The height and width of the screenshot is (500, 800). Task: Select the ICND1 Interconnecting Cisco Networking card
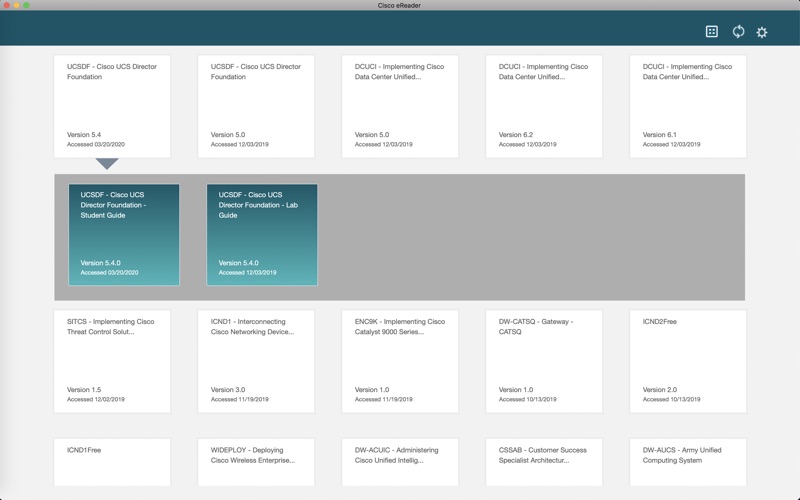(256, 361)
